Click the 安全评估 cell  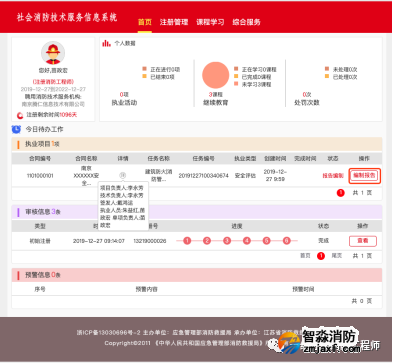point(245,176)
